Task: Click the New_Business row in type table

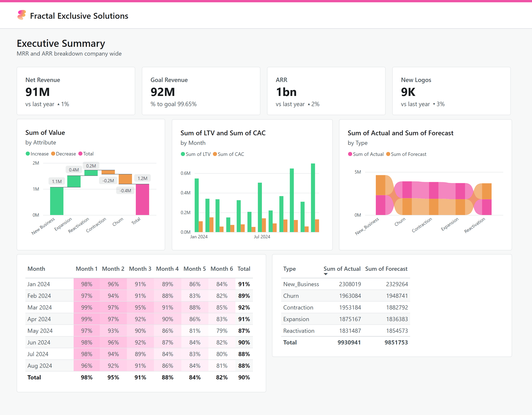Action: tap(301, 284)
